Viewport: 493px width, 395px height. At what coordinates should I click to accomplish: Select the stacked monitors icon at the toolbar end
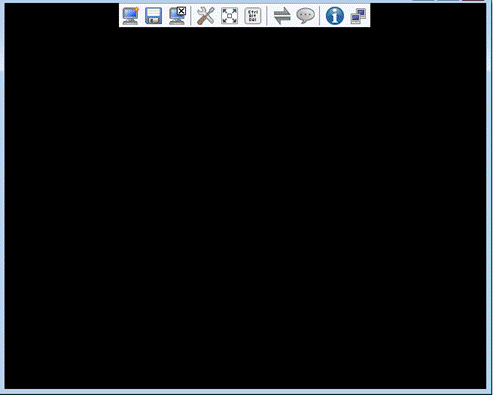[358, 16]
